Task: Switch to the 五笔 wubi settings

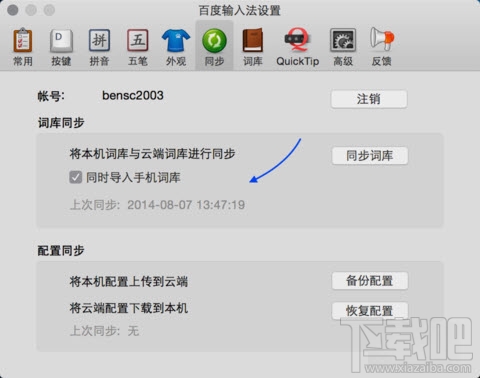Action: 138,47
